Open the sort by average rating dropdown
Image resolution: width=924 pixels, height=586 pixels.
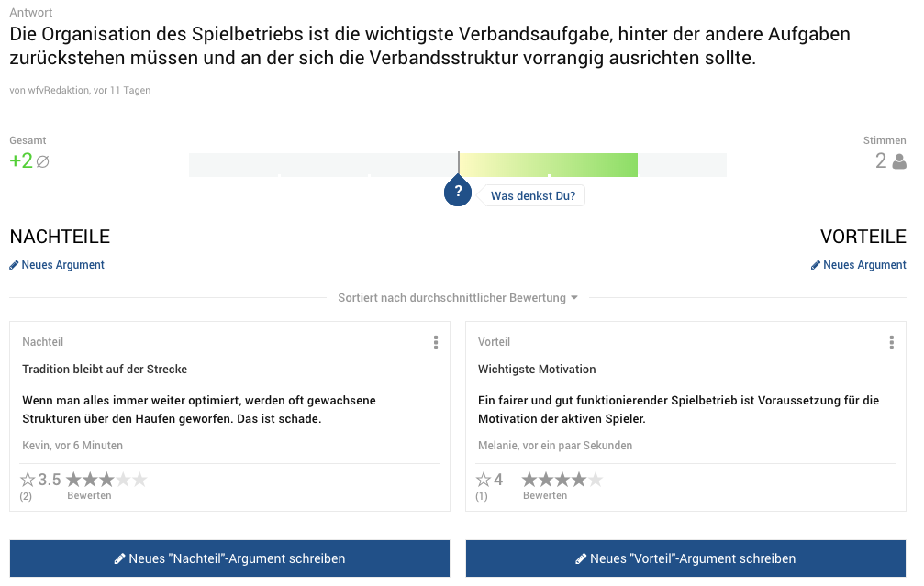coord(458,298)
